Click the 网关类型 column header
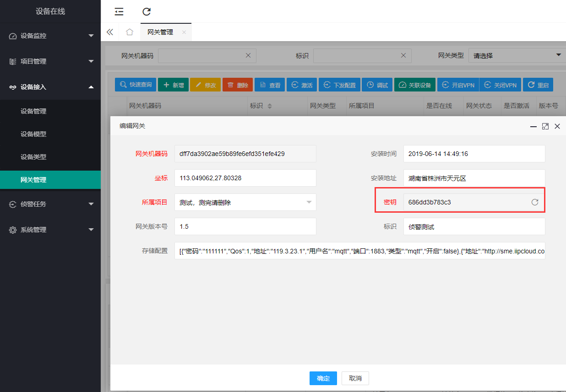 click(323, 106)
